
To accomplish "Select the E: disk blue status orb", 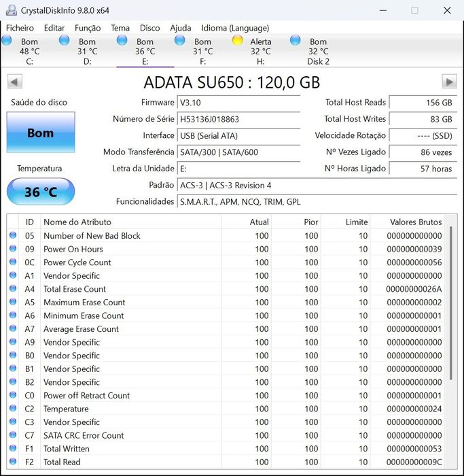I will coord(122,40).
